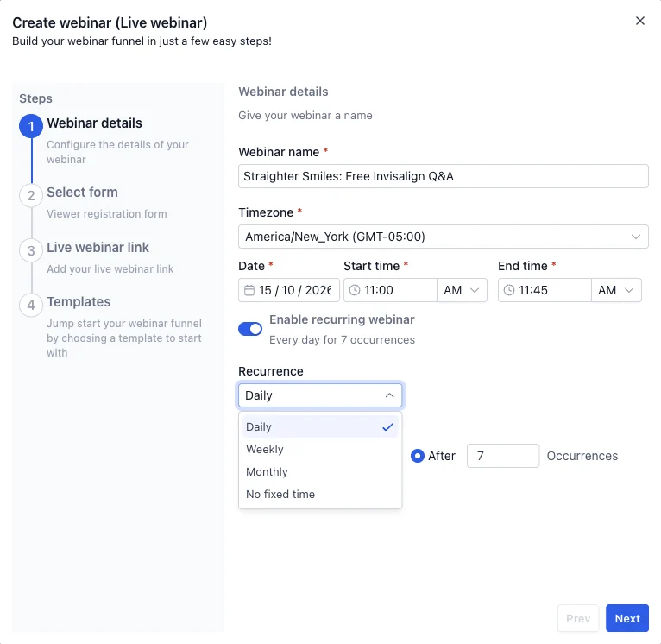This screenshot has width=661, height=644.
Task: Click the End time 11:45 field
Action: click(545, 290)
